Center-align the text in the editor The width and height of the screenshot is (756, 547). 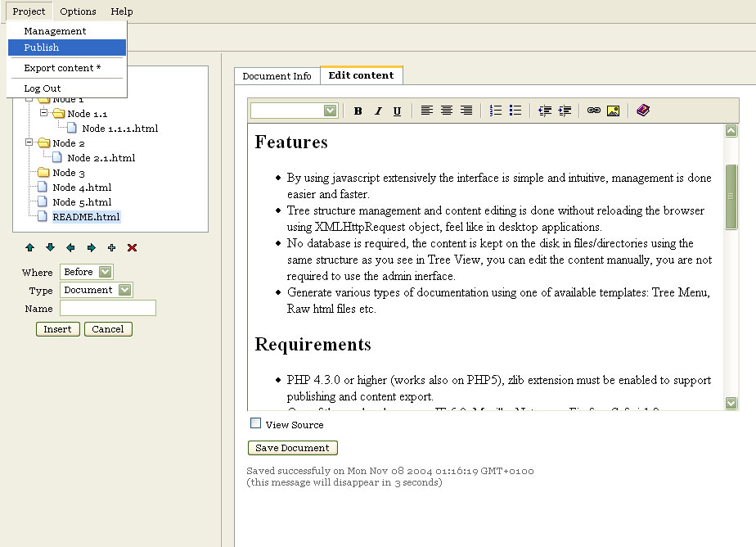pos(447,111)
